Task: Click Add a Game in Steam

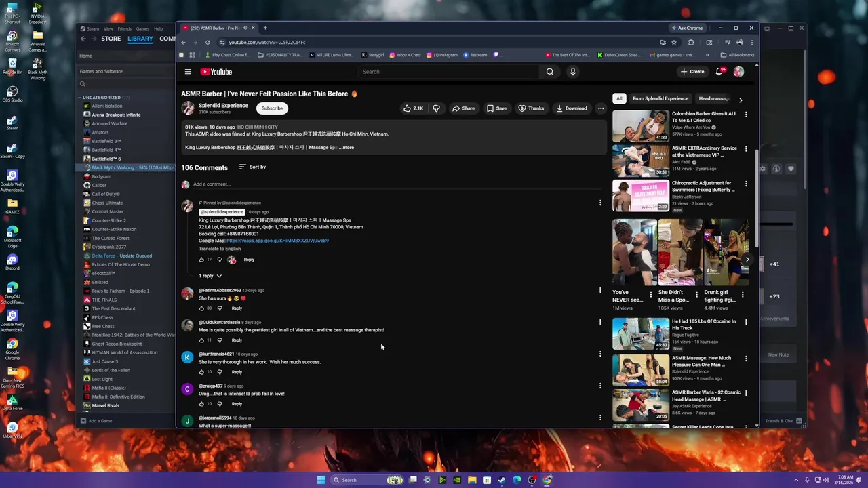Action: point(96,421)
